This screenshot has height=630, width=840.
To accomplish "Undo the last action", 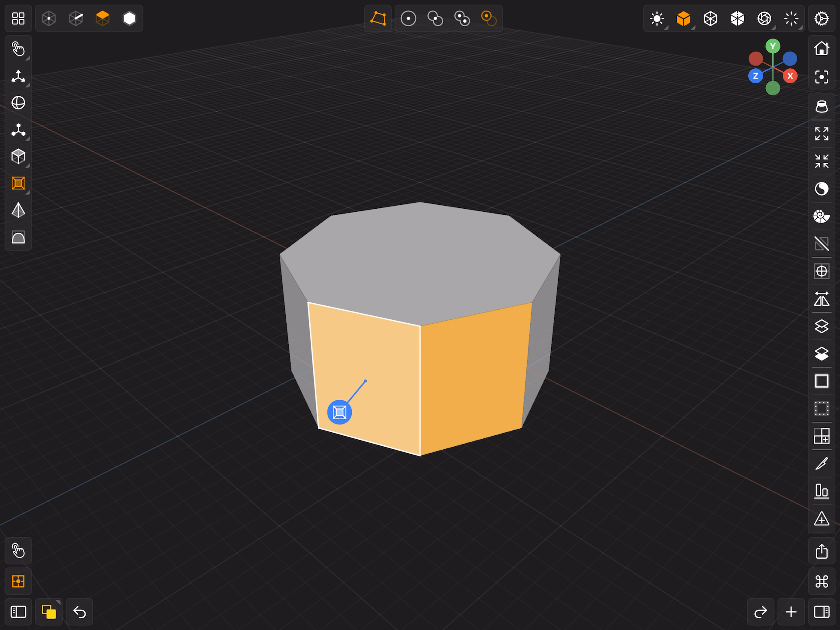I will (x=79, y=612).
